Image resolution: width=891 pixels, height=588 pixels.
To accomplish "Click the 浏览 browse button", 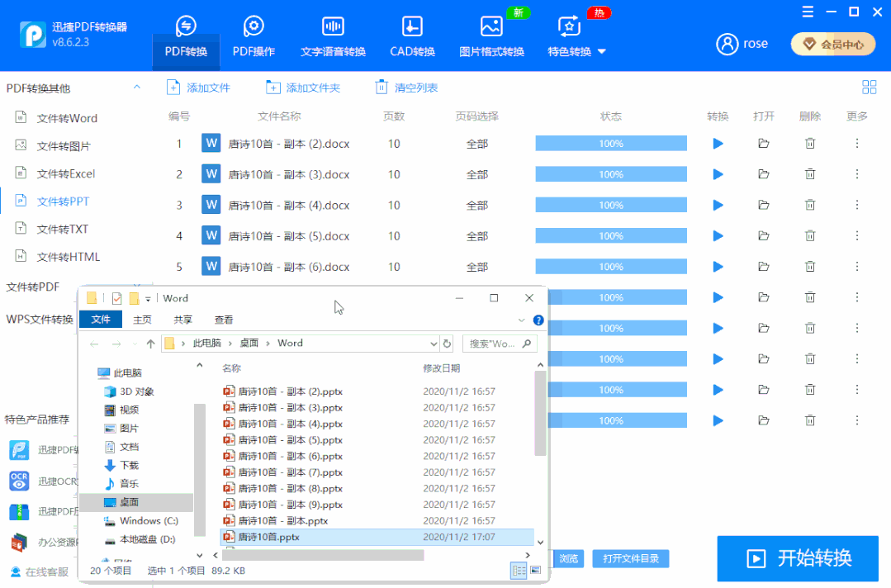I will [x=567, y=558].
